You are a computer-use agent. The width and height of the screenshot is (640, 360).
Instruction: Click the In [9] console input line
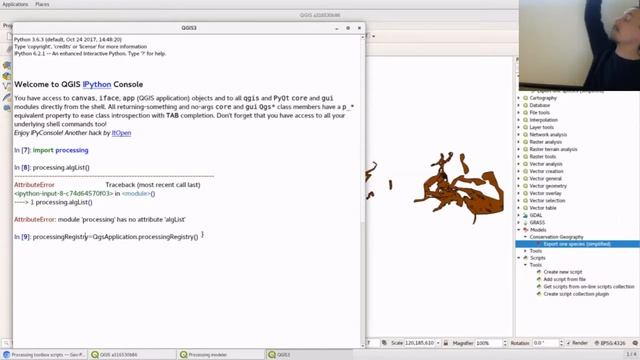tap(106, 237)
